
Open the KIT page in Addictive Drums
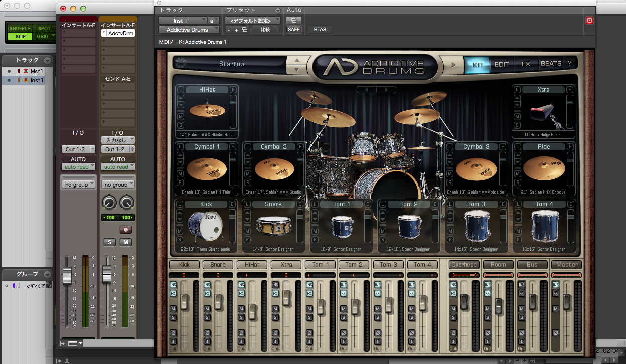pos(478,64)
